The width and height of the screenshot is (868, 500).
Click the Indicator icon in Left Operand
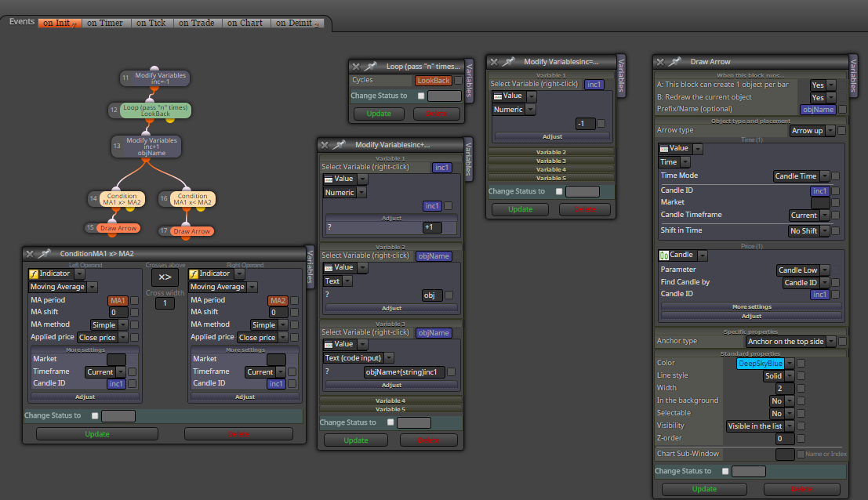(x=33, y=274)
